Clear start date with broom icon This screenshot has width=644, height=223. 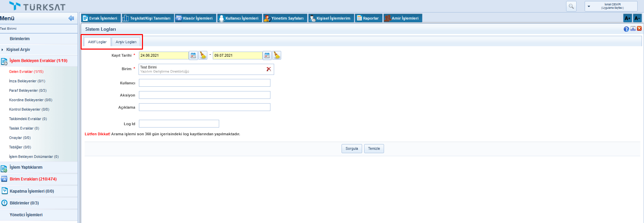point(203,55)
